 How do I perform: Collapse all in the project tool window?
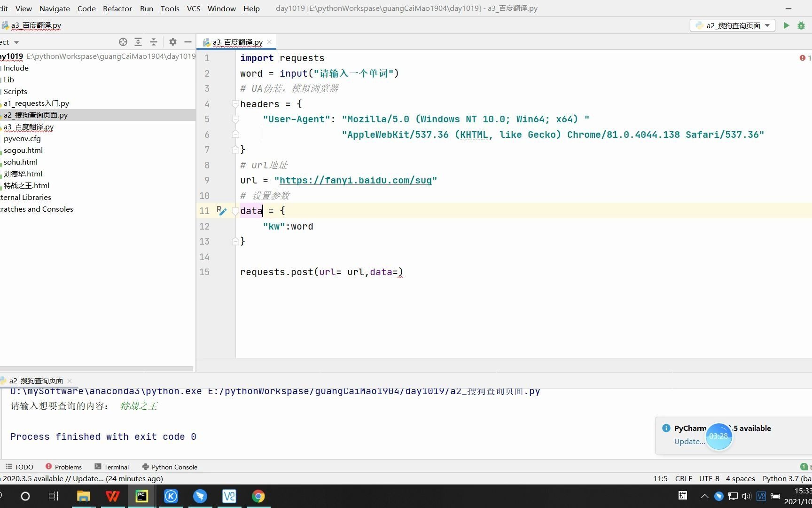click(x=154, y=42)
